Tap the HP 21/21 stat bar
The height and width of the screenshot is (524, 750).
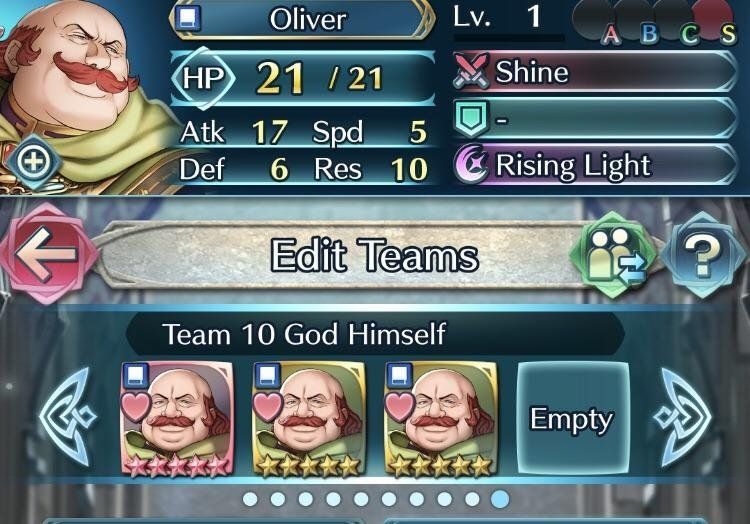302,77
